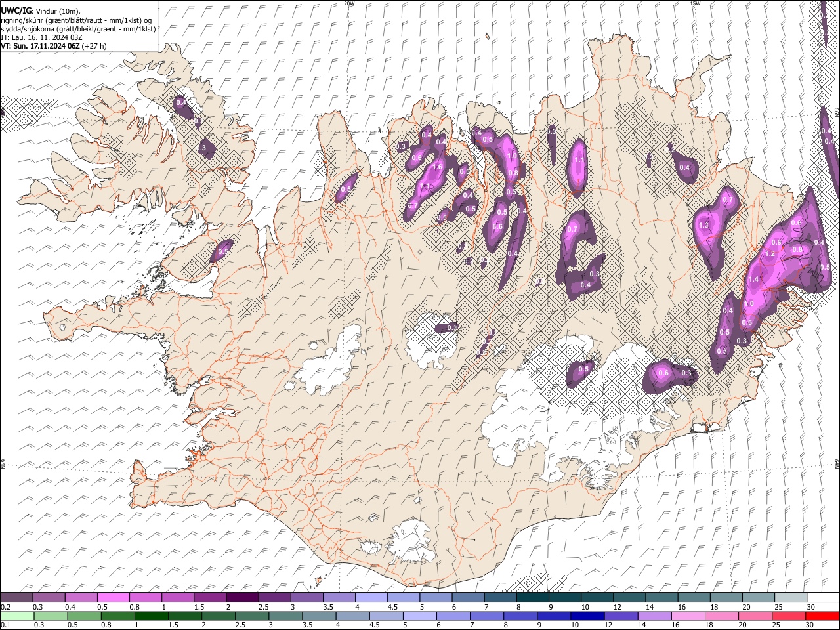
Task: Click the deep blue 10 swatch in lower legend
Action: (587, 616)
